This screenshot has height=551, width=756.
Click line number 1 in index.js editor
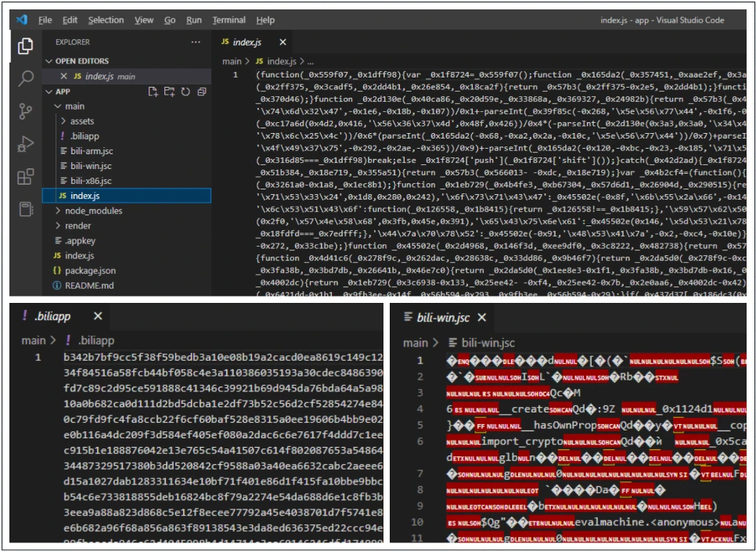click(236, 74)
